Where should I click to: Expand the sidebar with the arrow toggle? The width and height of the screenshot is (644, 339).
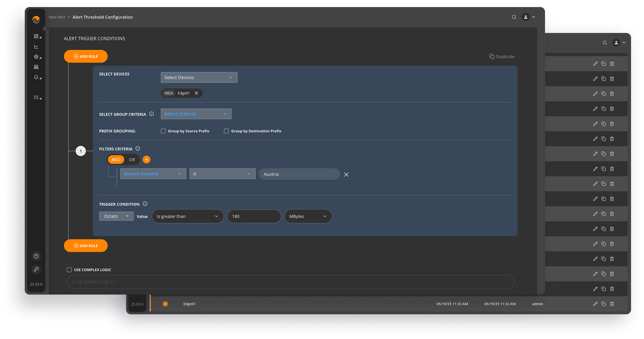click(x=45, y=29)
